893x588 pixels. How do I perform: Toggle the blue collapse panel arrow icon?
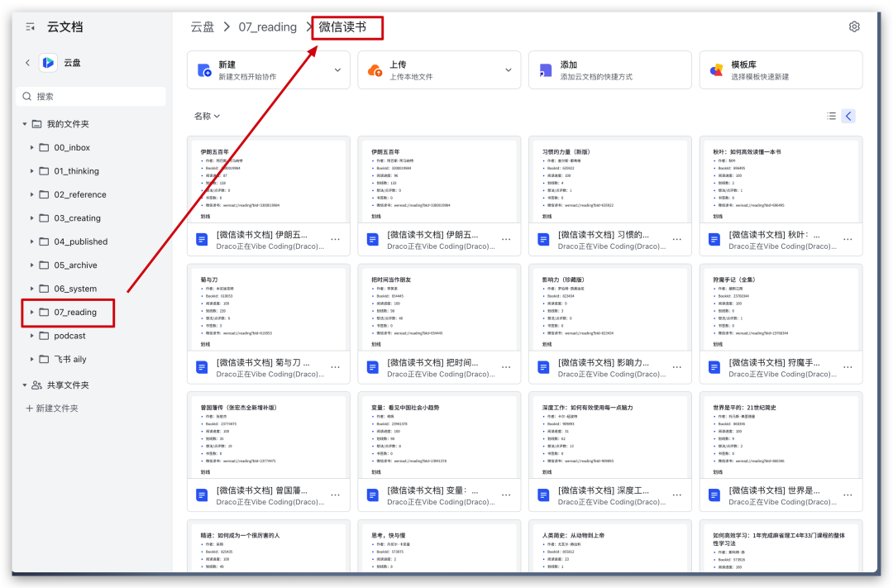(x=848, y=117)
